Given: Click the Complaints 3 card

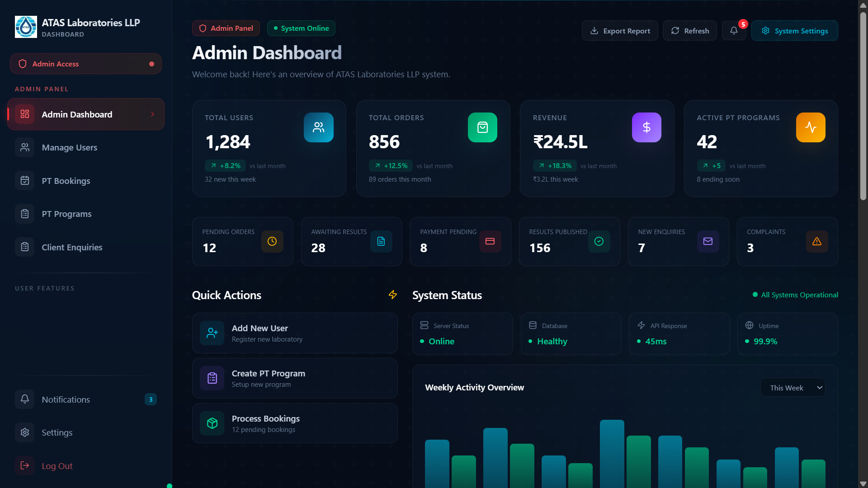Looking at the screenshot, I should click(787, 241).
